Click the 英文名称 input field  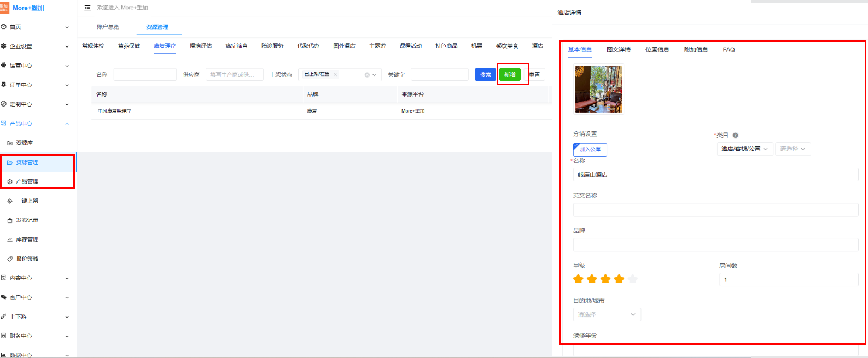pyautogui.click(x=715, y=210)
